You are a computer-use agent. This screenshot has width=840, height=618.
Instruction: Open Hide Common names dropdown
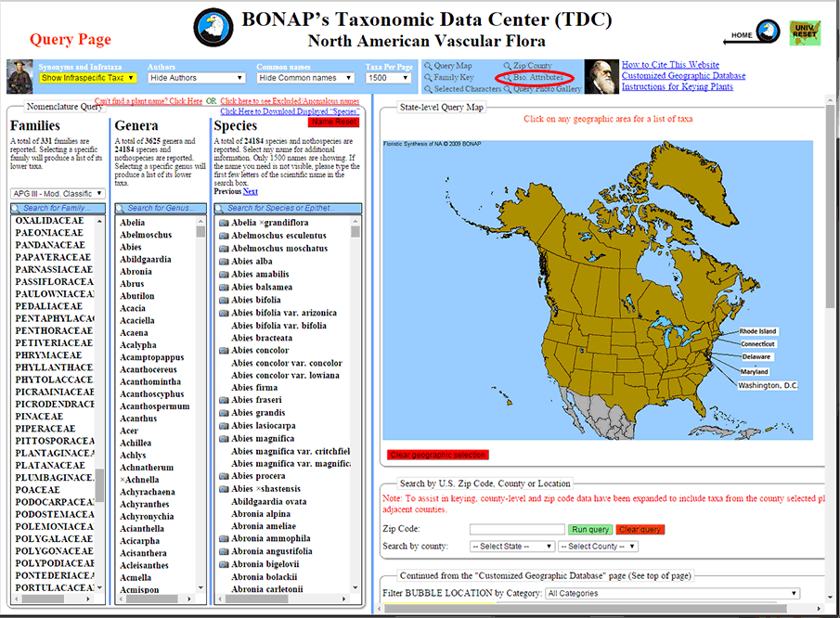tap(305, 78)
